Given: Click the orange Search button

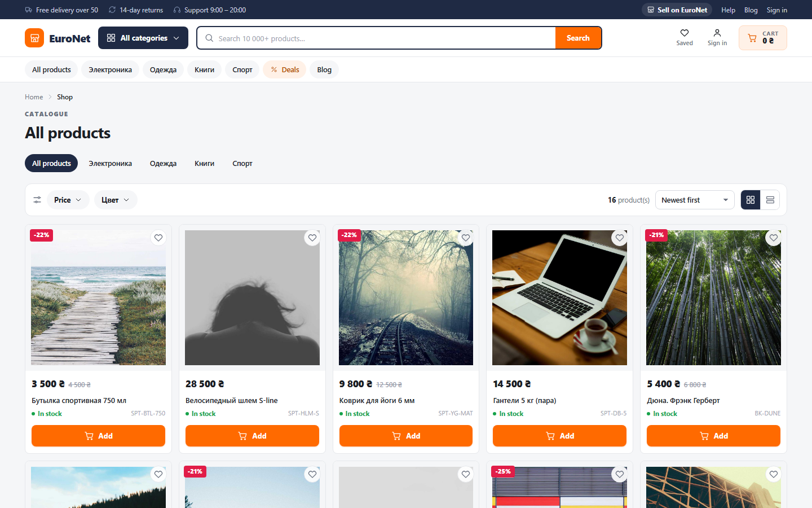Looking at the screenshot, I should coord(578,38).
